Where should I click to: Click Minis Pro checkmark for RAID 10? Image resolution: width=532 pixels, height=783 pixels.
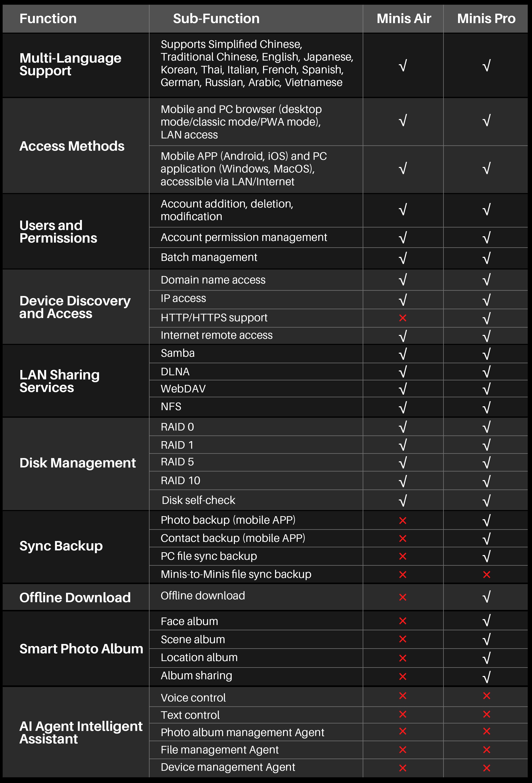point(486,481)
